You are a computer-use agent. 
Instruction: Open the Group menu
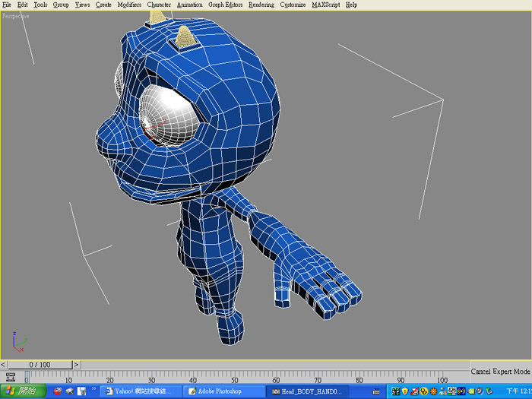tap(61, 5)
